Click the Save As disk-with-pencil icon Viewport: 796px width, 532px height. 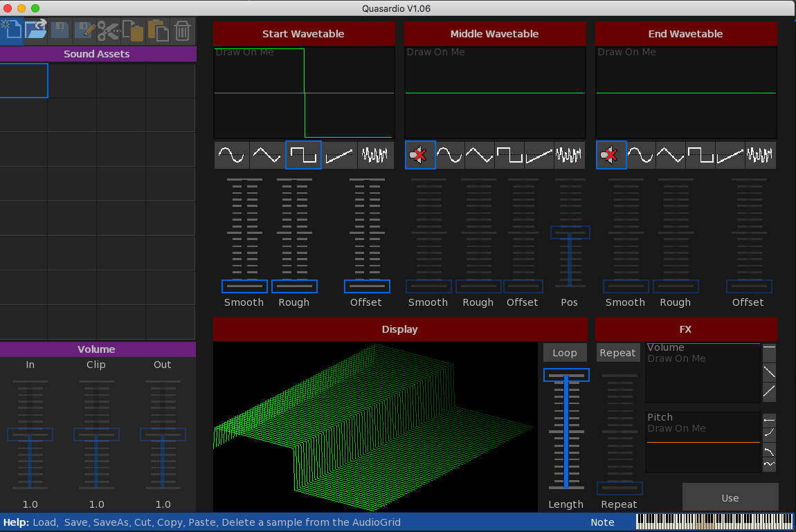pyautogui.click(x=84, y=30)
